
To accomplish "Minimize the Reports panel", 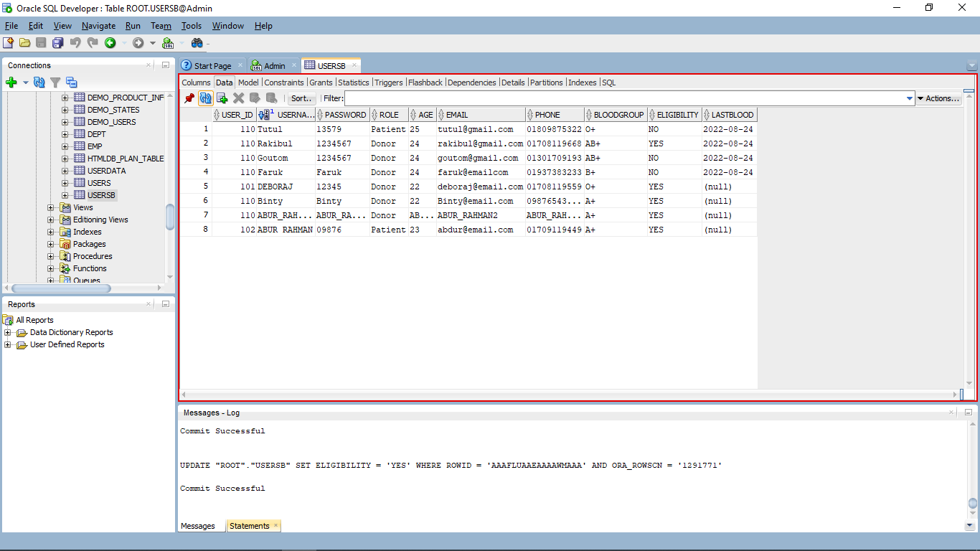I will click(x=165, y=304).
